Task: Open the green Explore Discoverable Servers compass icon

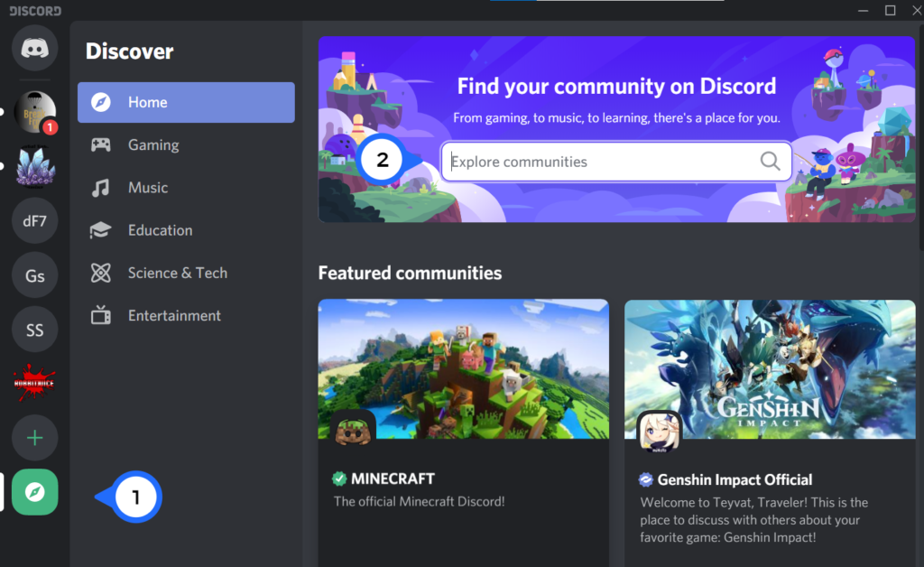Action: pos(34,492)
